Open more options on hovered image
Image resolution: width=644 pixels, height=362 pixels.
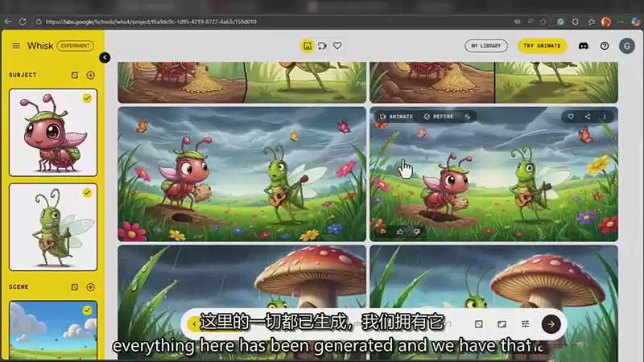click(x=605, y=117)
